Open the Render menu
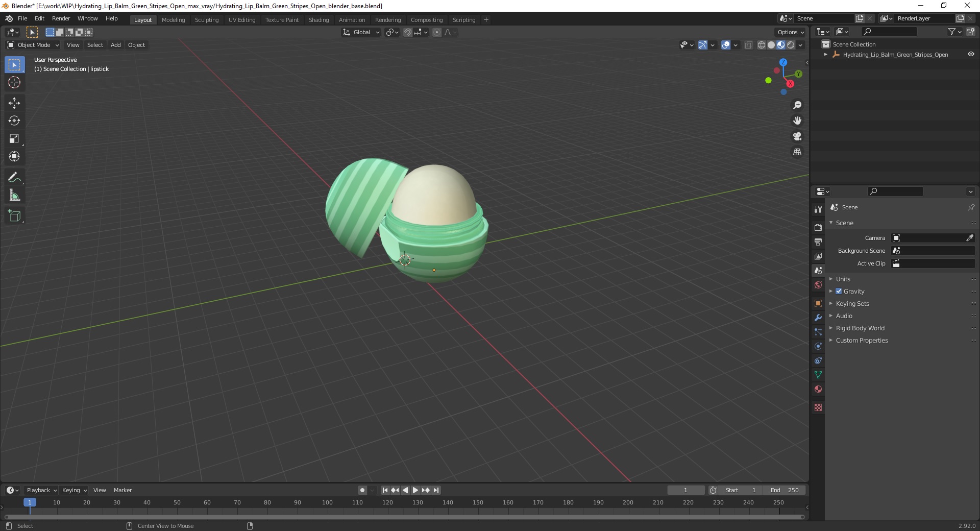 pyautogui.click(x=61, y=18)
